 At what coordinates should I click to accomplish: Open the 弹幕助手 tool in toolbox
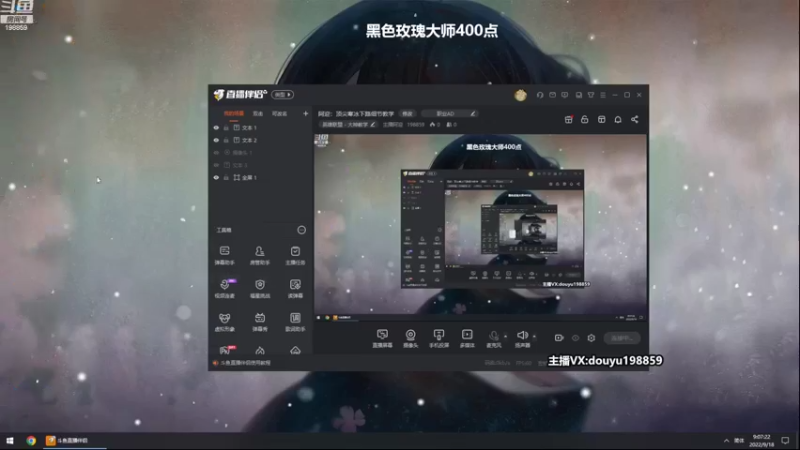coord(224,255)
